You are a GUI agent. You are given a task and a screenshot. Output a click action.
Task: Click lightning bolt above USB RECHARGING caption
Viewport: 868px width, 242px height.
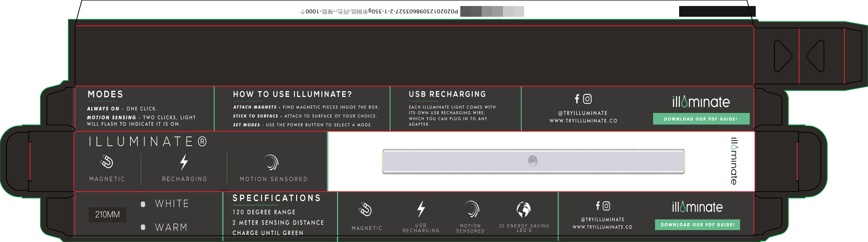pyautogui.click(x=421, y=209)
